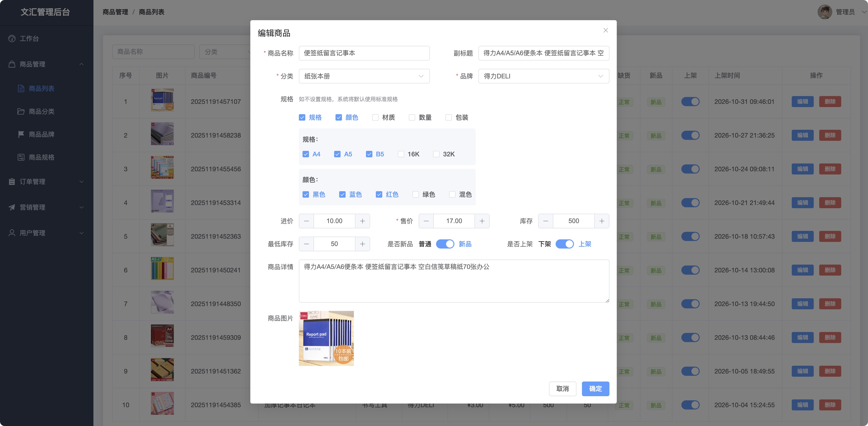This screenshot has width=868, height=426.
Task: Click 编辑 for the 2026-10-24 09:08:11 row
Action: [802, 169]
